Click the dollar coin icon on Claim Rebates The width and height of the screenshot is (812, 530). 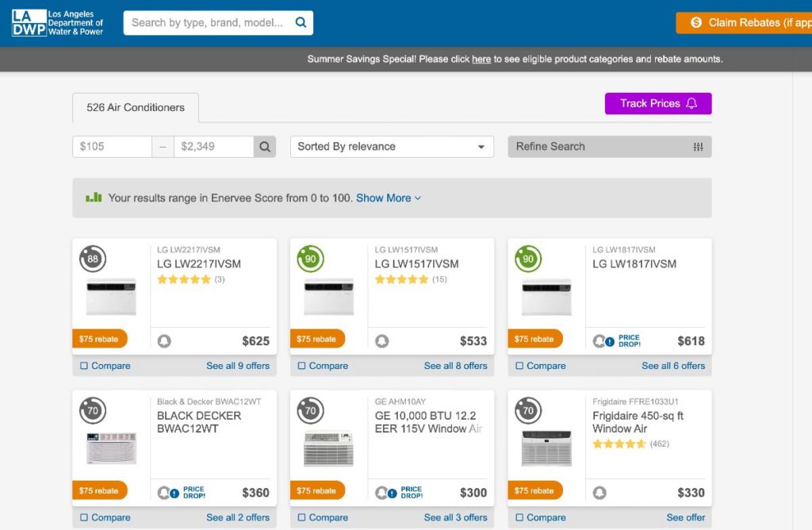tap(696, 22)
